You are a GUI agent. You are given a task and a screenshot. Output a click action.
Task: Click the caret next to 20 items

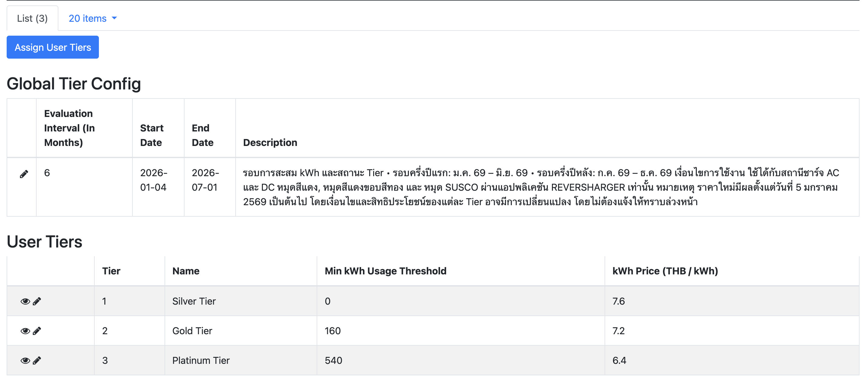[114, 18]
